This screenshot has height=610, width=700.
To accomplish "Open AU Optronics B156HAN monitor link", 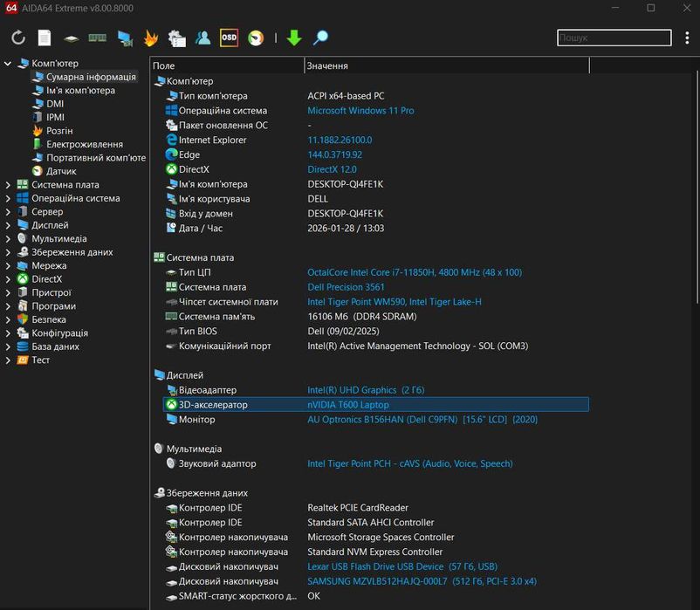I will coord(422,420).
